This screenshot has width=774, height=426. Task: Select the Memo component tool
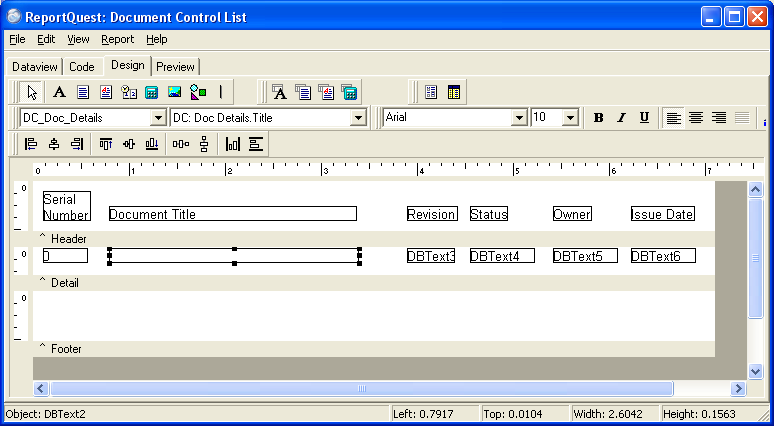(x=83, y=92)
